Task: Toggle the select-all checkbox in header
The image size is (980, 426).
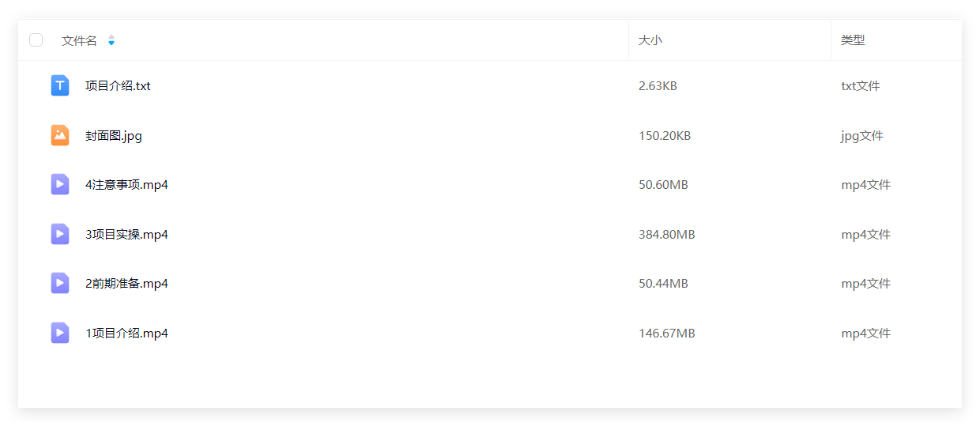Action: [36, 40]
